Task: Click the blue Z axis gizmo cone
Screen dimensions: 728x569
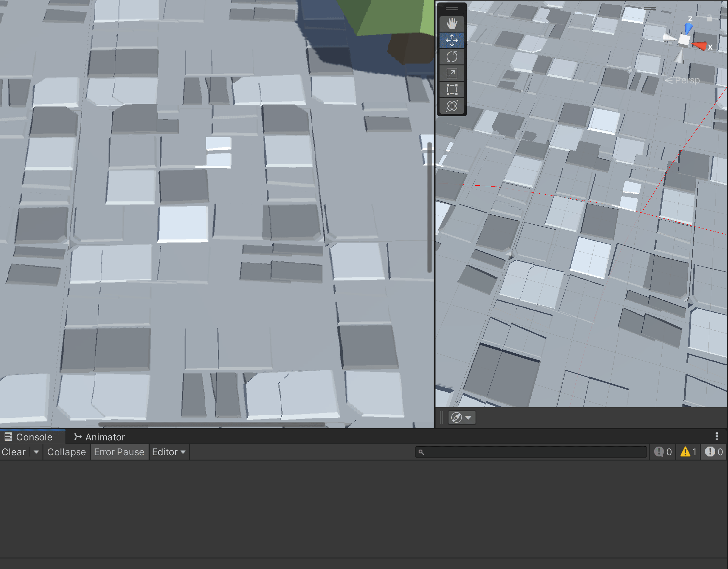Action: [x=688, y=28]
